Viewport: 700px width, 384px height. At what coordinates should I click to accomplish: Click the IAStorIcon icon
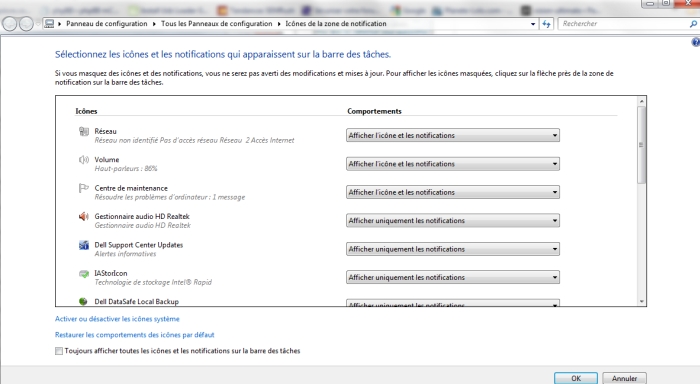coord(83,273)
